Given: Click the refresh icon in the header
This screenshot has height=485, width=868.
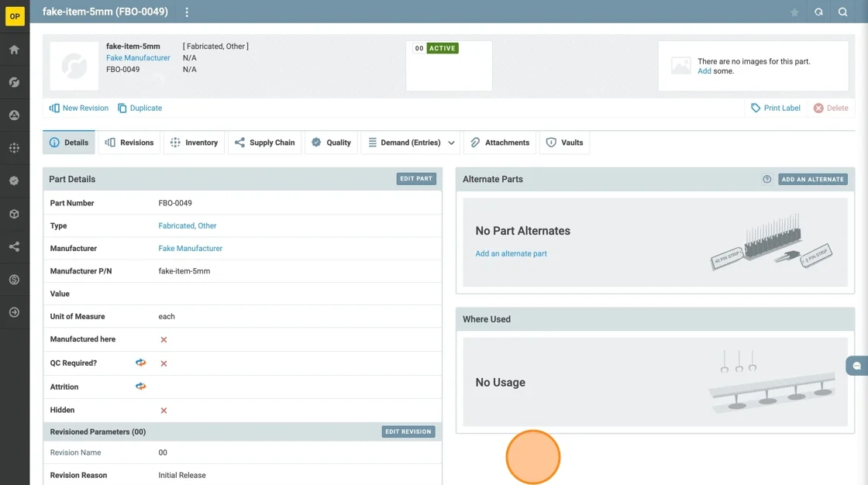Looking at the screenshot, I should pos(818,12).
